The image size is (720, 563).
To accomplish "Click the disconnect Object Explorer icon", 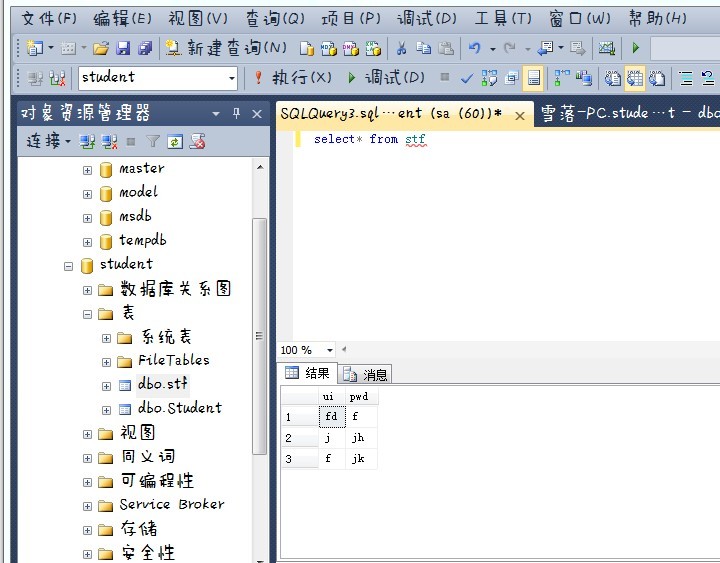I will pos(109,142).
